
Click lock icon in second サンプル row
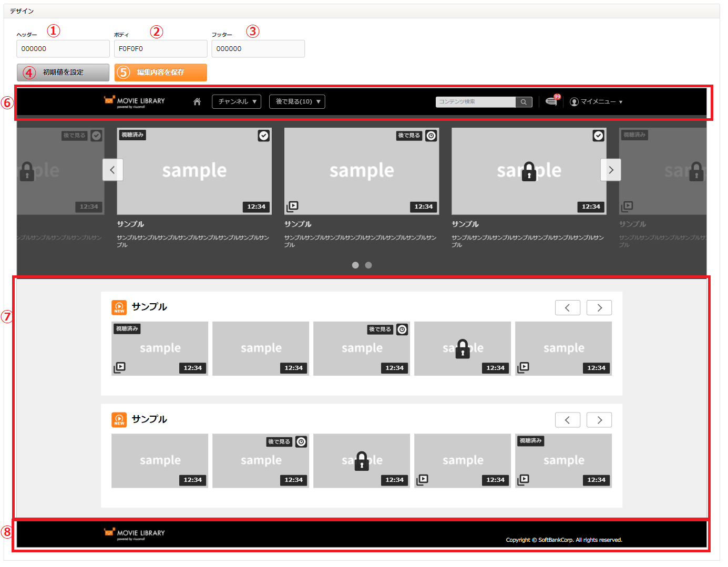point(362,461)
